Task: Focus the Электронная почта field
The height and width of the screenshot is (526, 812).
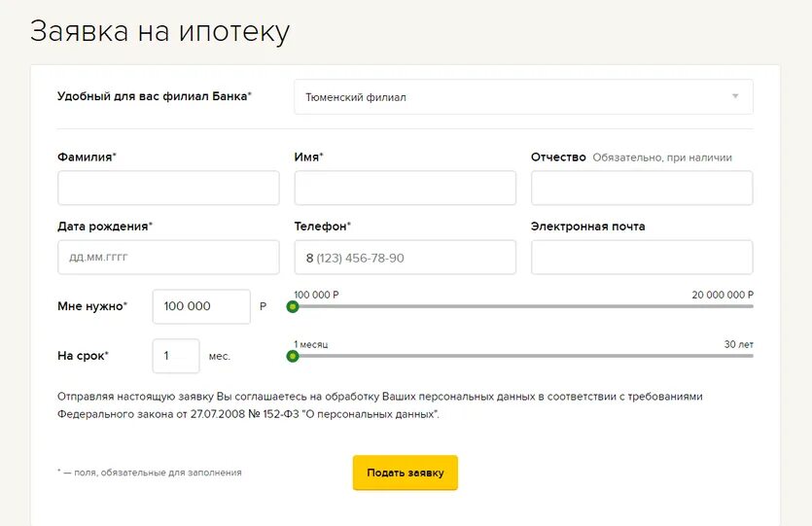Action: point(642,258)
